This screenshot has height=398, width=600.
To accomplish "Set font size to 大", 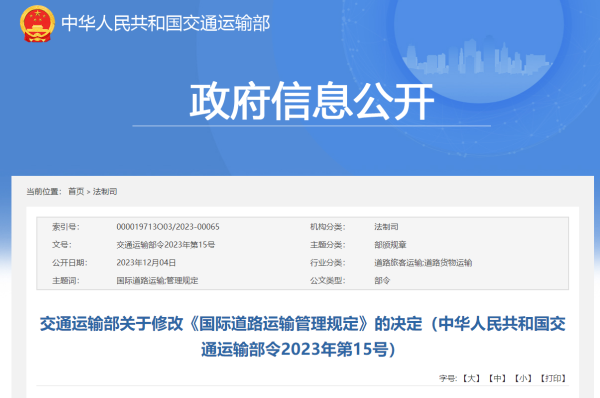I will (471, 378).
